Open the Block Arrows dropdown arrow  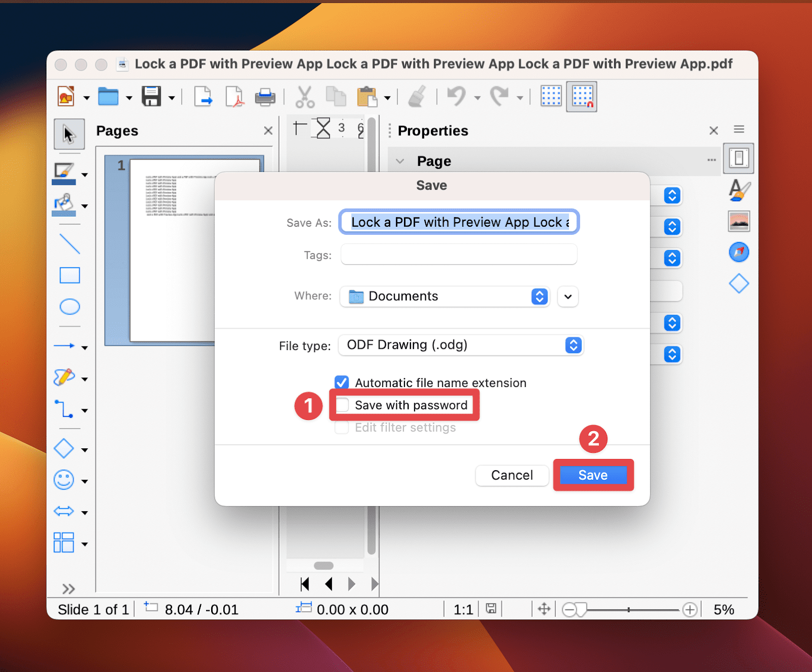pyautogui.click(x=85, y=513)
